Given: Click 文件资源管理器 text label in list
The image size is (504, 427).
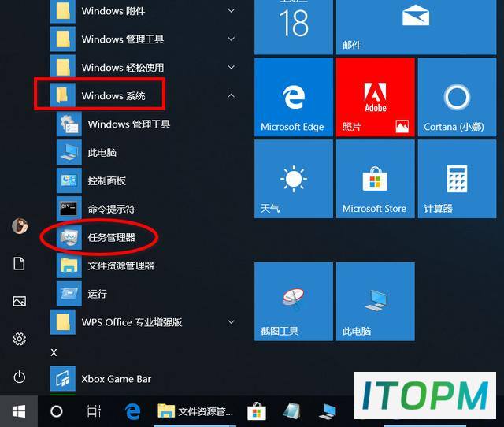Looking at the screenshot, I should coord(120,266).
